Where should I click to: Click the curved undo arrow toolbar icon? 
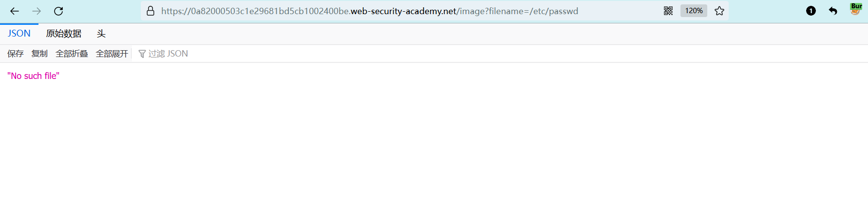tap(833, 11)
